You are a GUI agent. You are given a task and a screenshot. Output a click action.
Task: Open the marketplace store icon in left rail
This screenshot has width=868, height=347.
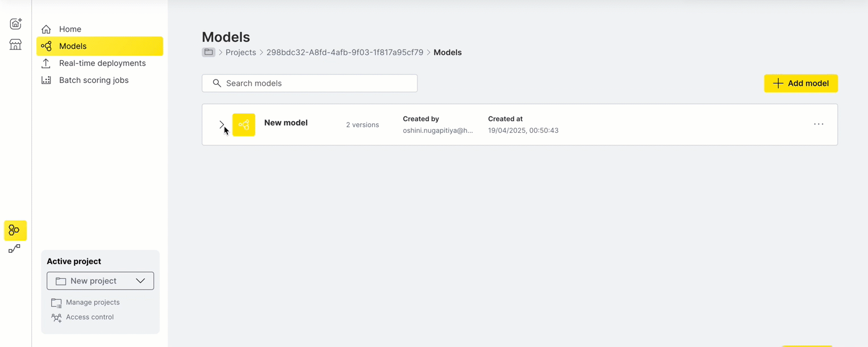[15, 44]
